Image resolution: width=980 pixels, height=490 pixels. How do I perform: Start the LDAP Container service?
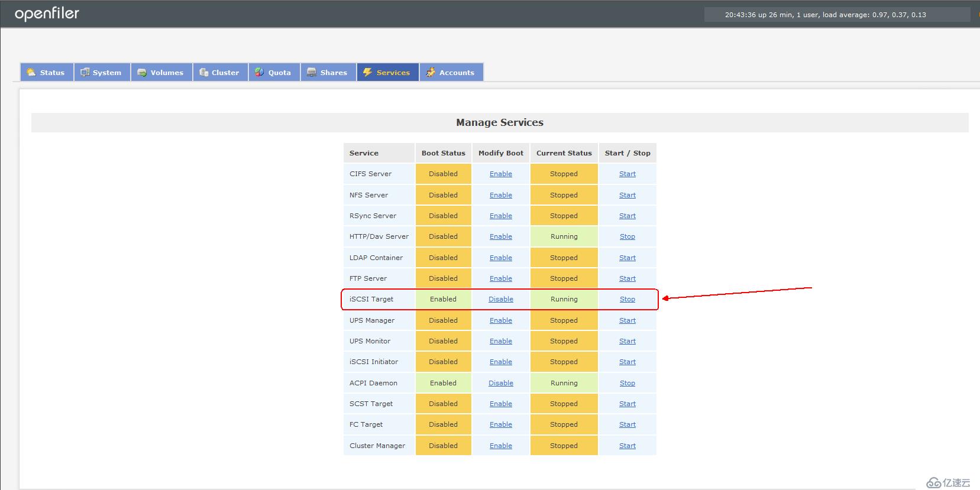click(628, 258)
